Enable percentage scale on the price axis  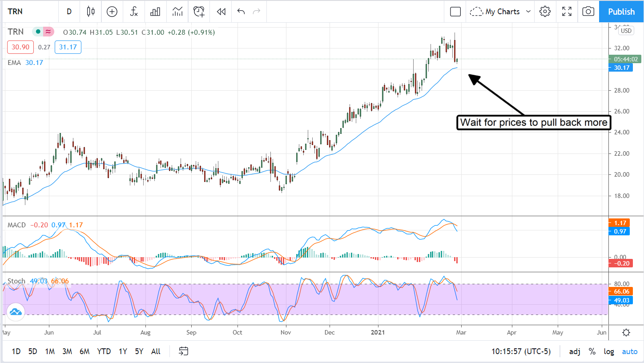click(x=592, y=351)
